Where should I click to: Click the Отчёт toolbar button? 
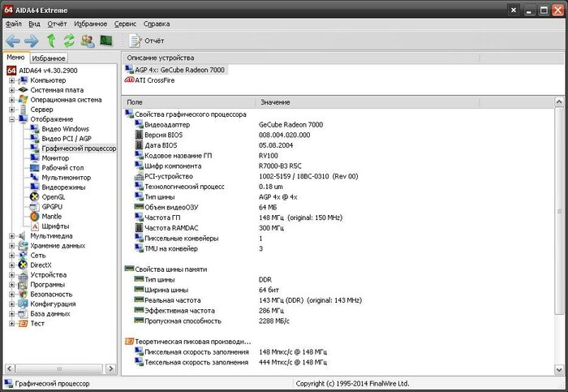point(147,41)
